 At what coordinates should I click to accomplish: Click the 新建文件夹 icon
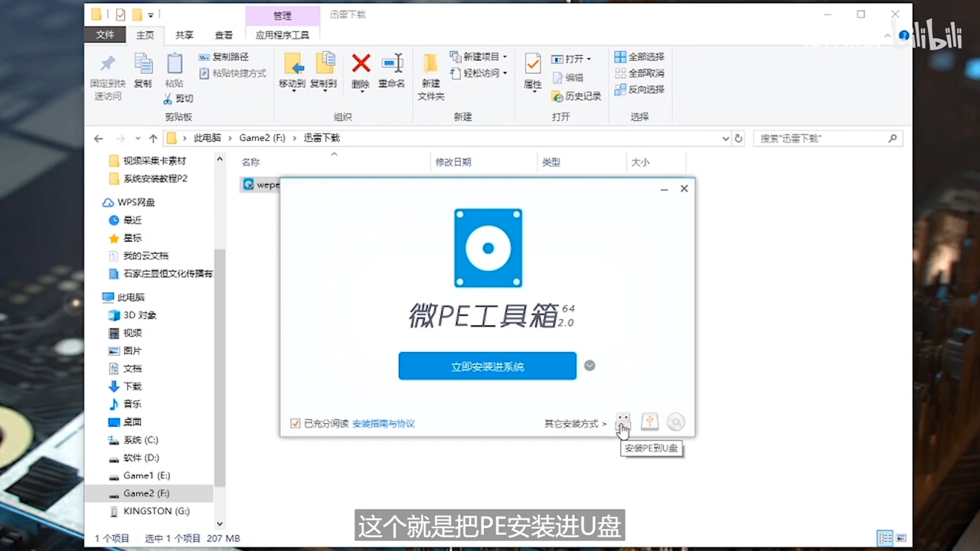point(431,64)
